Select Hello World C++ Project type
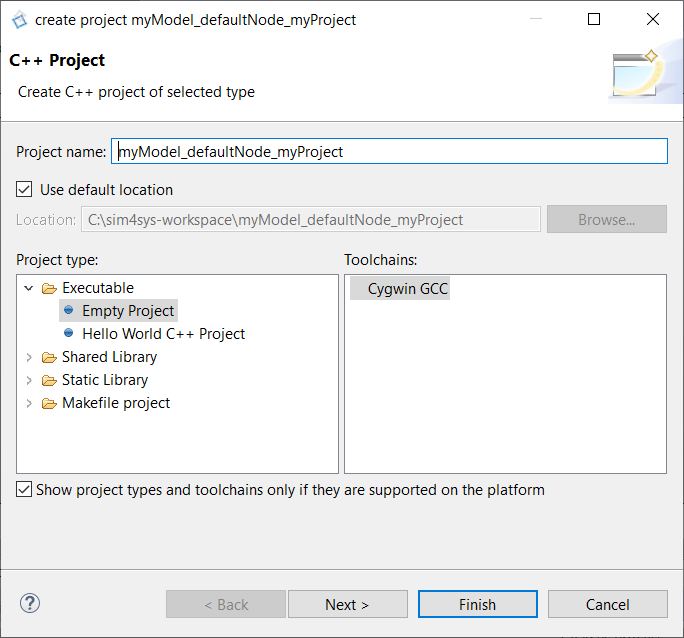The width and height of the screenshot is (684, 638). [164, 334]
